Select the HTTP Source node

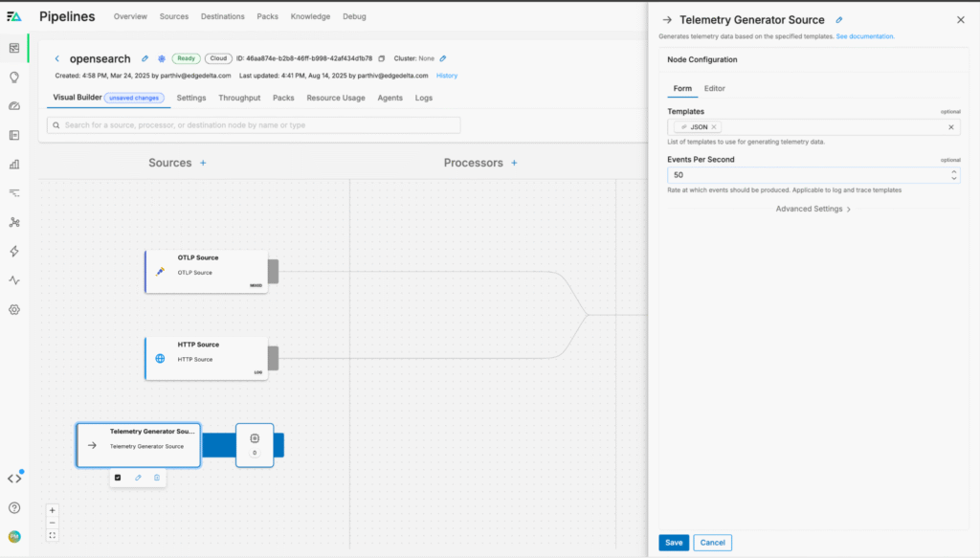(x=206, y=358)
